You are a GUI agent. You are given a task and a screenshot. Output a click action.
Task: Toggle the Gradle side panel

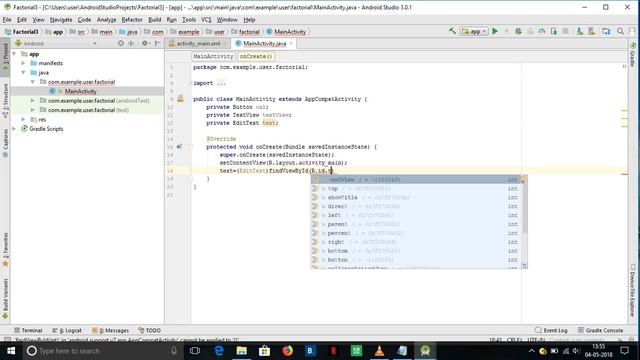633,54
